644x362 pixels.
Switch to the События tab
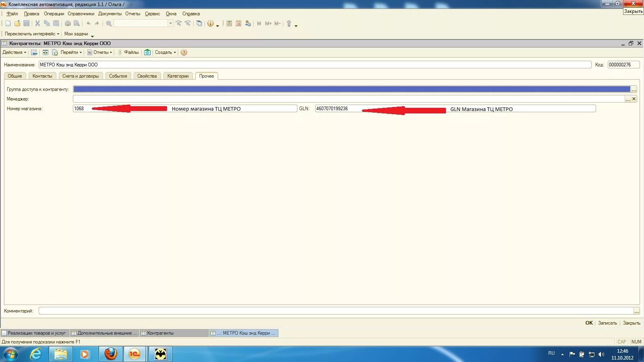click(118, 76)
